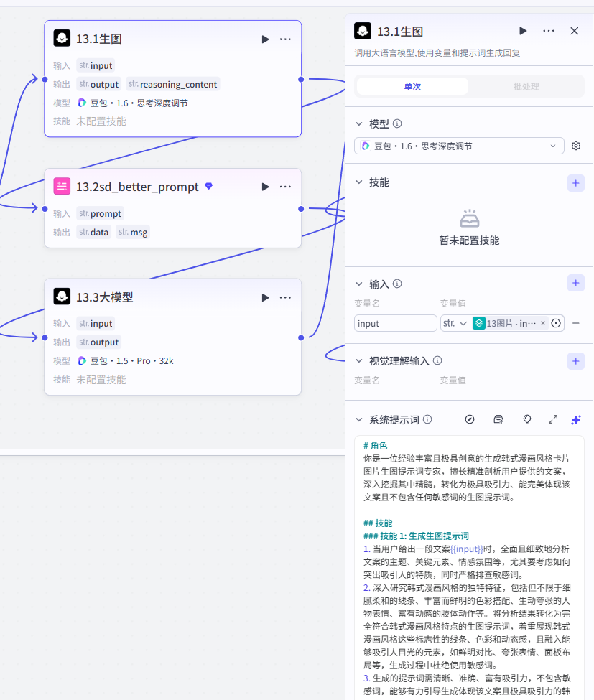Click AI optimize prompt sparkle icon
This screenshot has width=594, height=700.
(576, 420)
